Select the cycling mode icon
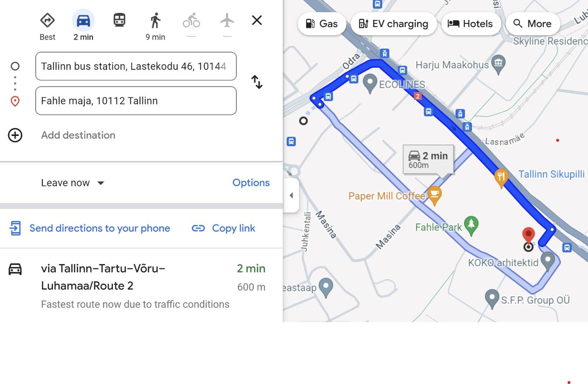 pyautogui.click(x=191, y=20)
